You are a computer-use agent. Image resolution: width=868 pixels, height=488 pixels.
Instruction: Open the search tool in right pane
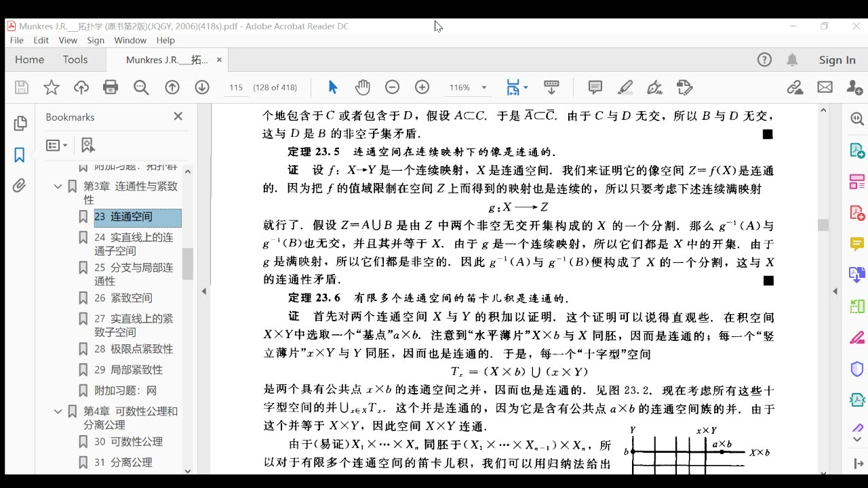[x=856, y=119]
